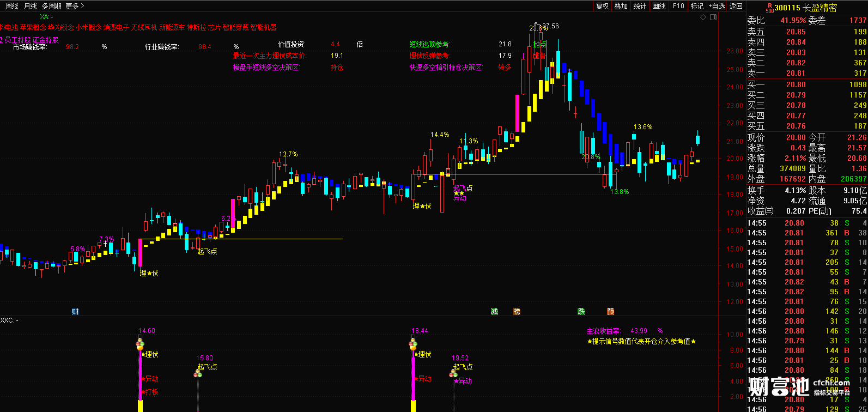Screen dimensions: 868x412
Task: Toggle the side panel layout icon
Action: tap(713, 18)
